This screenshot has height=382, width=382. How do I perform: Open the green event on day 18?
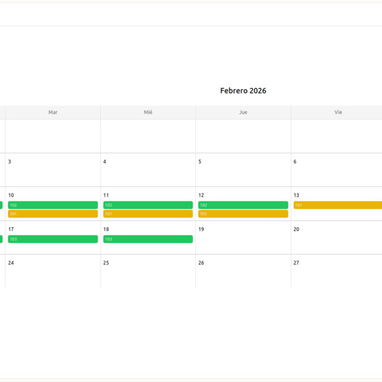coord(148,239)
